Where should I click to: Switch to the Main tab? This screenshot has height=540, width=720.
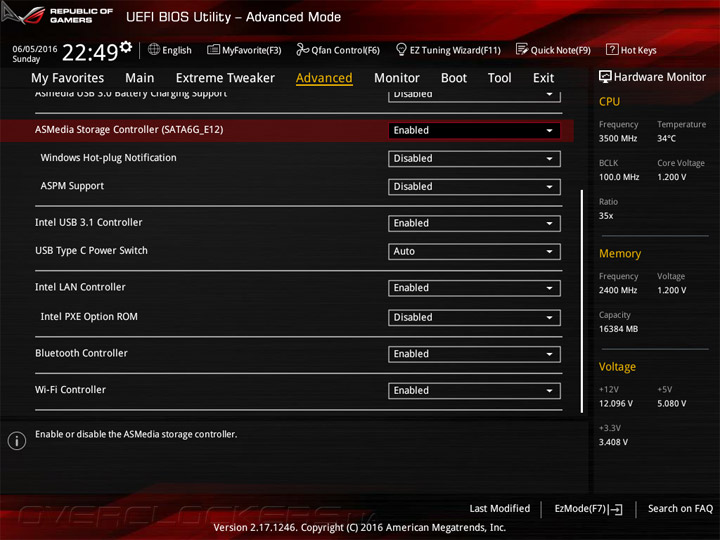[140, 78]
